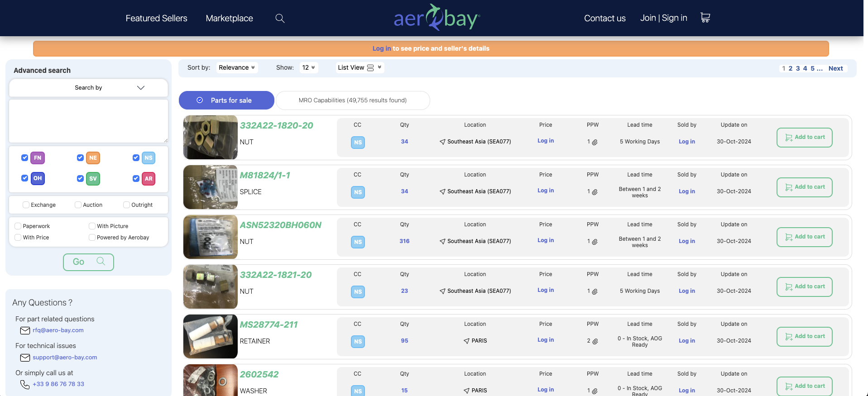The image size is (868, 396).
Task: Click the FN condition code badge
Action: click(x=38, y=158)
